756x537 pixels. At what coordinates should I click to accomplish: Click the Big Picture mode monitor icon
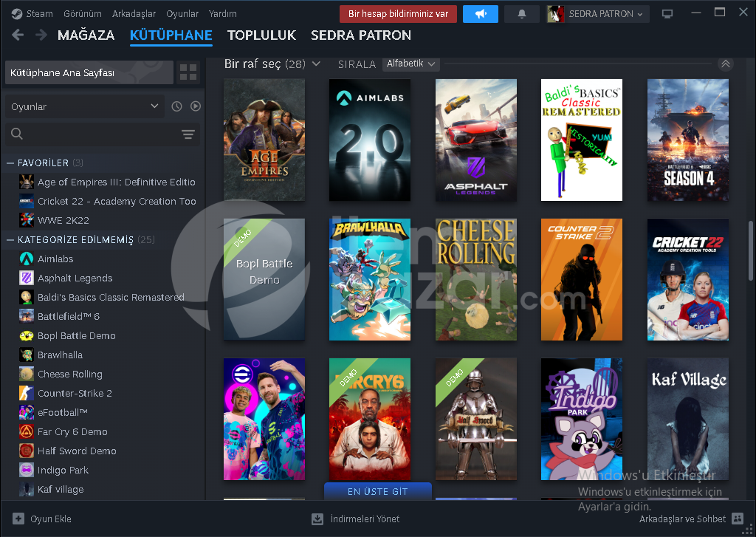[667, 14]
